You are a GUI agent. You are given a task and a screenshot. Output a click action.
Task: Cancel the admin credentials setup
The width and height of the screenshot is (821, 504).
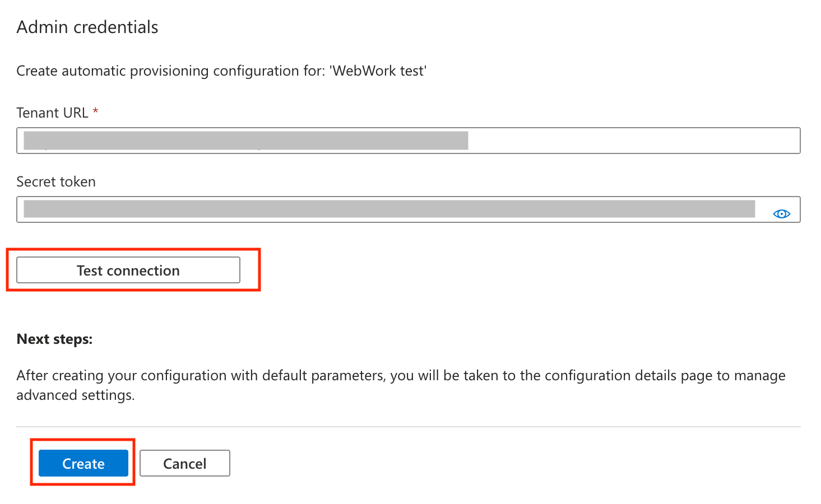(184, 463)
